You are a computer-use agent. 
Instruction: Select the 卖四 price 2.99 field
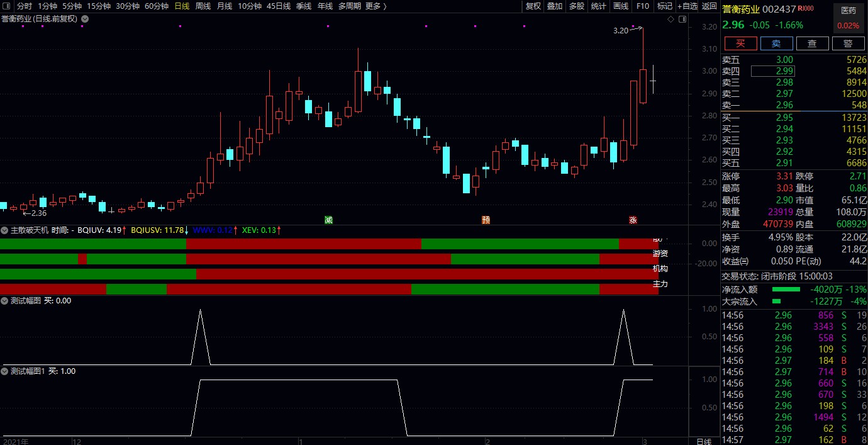point(772,71)
